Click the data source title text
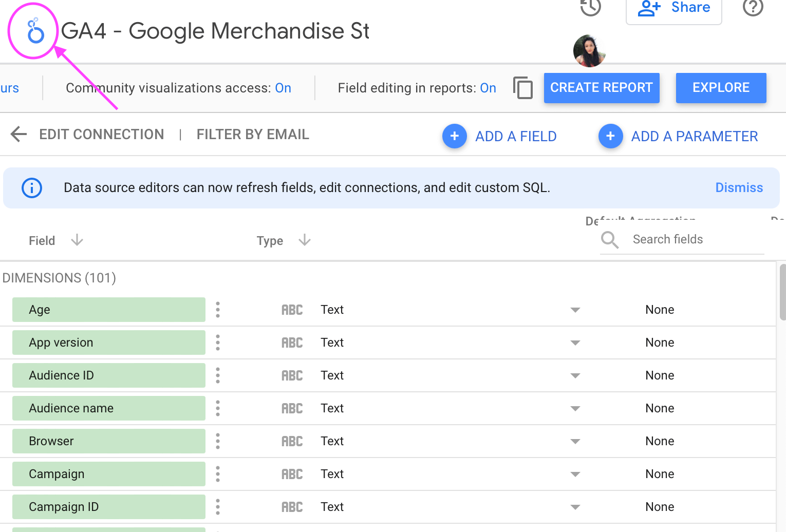Screen dimensions: 786x532 pyautogui.click(x=215, y=31)
